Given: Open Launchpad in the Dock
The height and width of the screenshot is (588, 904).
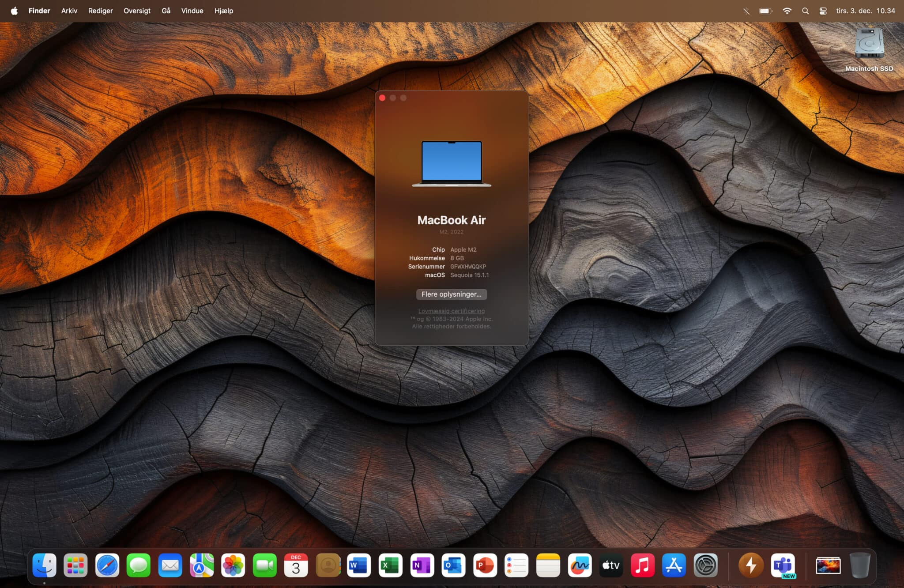Looking at the screenshot, I should click(75, 565).
